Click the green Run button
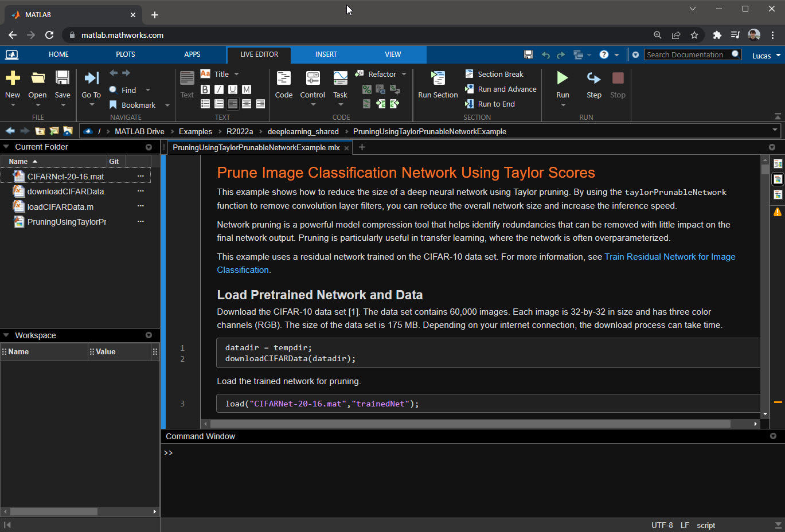This screenshot has height=532, width=785. [x=563, y=78]
